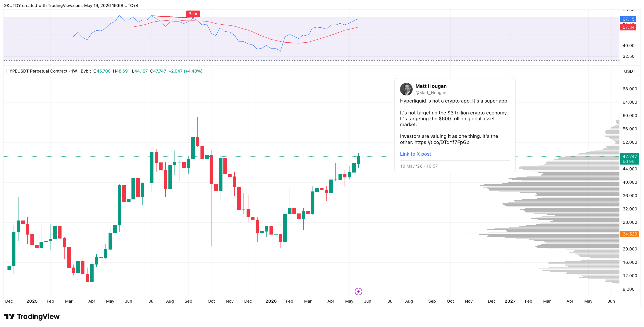Click the orange 24.529 price label

click(x=629, y=234)
